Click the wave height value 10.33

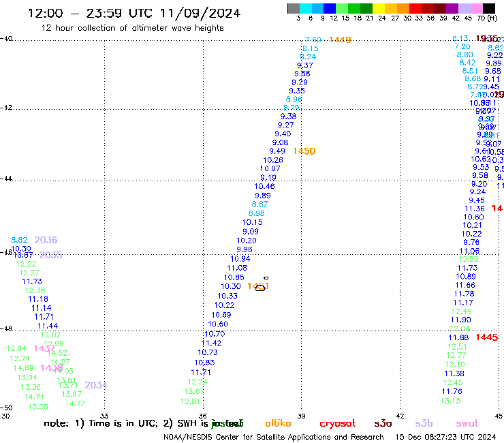(227, 296)
